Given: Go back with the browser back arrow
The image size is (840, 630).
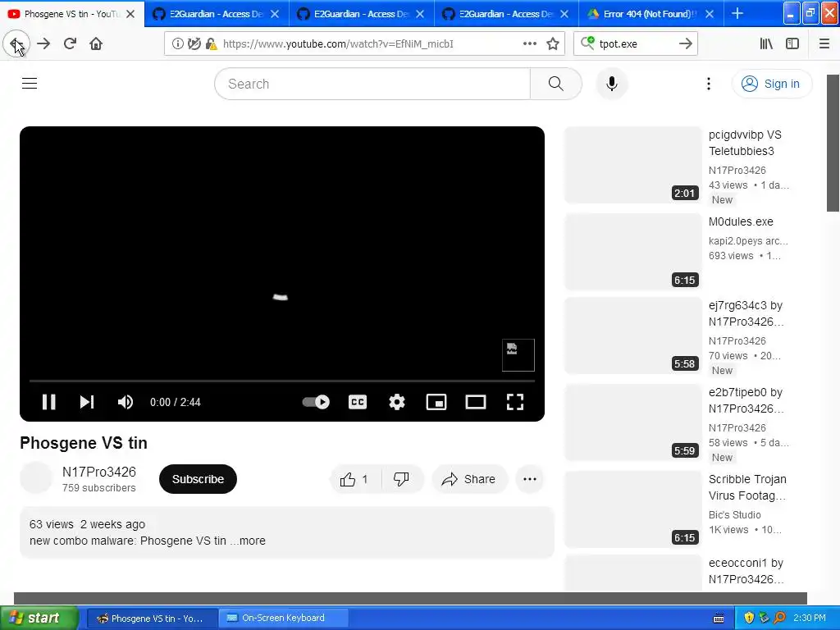Looking at the screenshot, I should click(16, 44).
